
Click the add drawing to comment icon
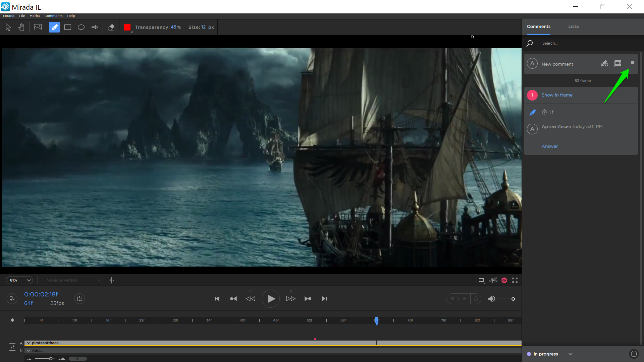(x=604, y=64)
